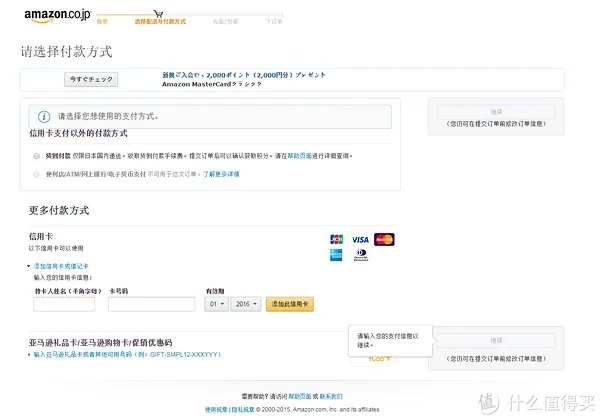Click the 登录 progress step
Screen dimensions: 600x420
click(x=102, y=22)
